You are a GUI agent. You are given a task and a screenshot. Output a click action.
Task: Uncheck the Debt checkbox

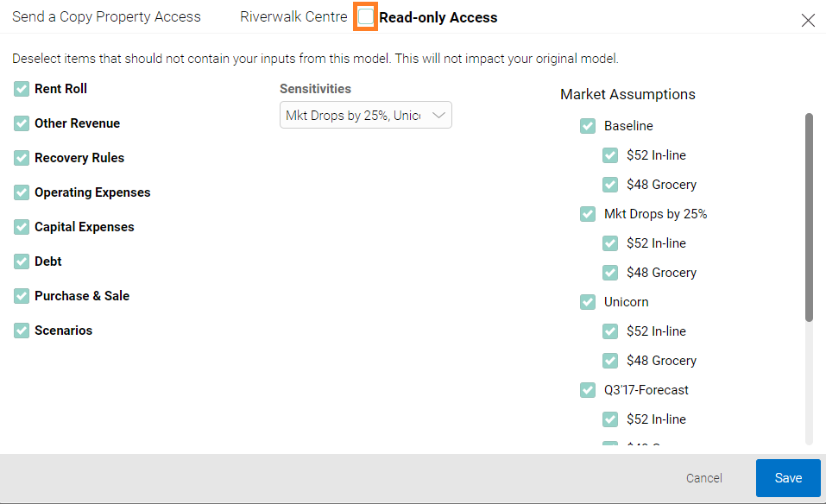click(22, 261)
